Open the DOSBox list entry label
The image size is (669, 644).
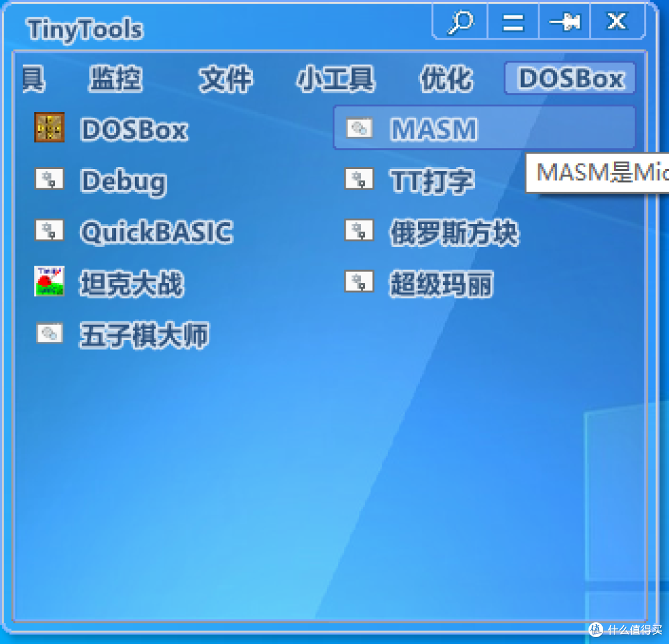click(134, 129)
